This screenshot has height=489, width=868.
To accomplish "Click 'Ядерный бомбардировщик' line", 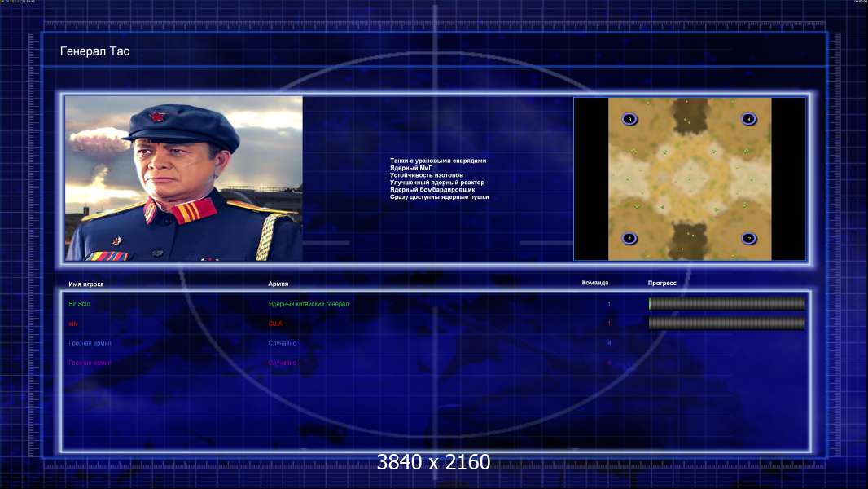I will click(432, 189).
